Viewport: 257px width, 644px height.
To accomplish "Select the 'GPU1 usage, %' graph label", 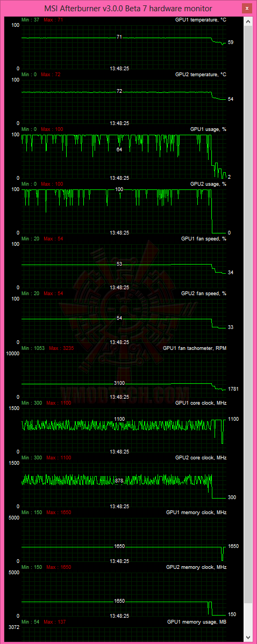I will (208, 129).
